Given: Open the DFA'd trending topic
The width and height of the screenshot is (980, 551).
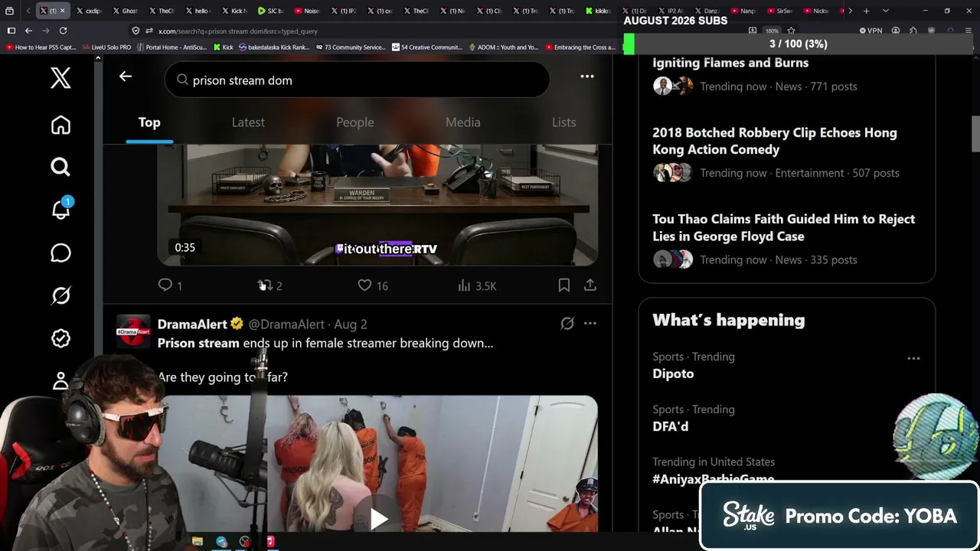Looking at the screenshot, I should point(670,426).
